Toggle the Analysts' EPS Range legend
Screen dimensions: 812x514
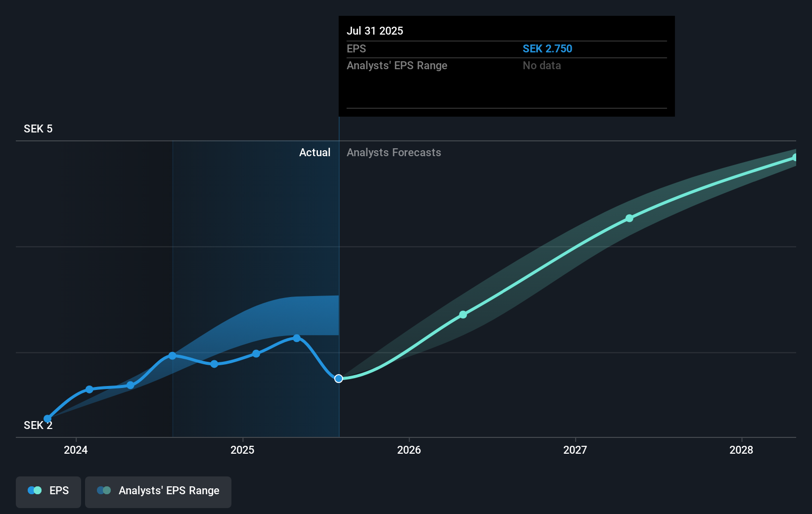tap(158, 492)
